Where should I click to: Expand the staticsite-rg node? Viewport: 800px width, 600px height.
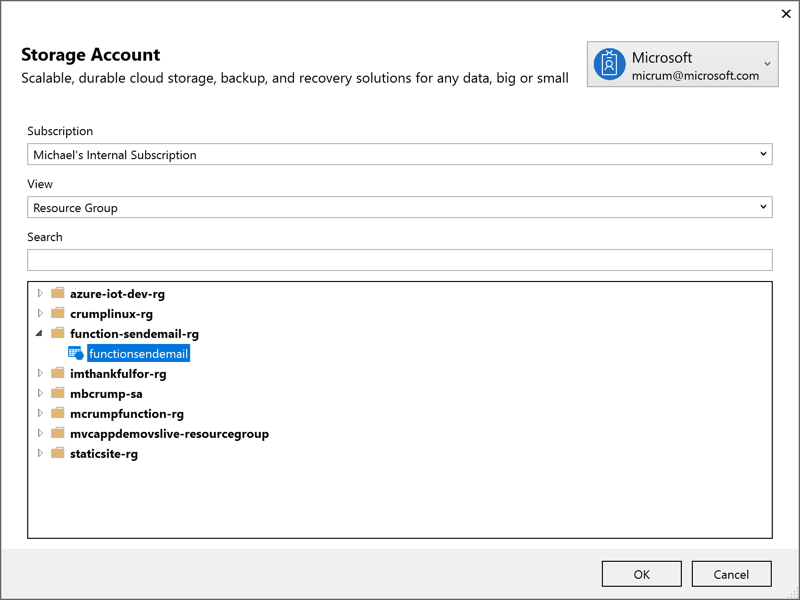point(40,453)
